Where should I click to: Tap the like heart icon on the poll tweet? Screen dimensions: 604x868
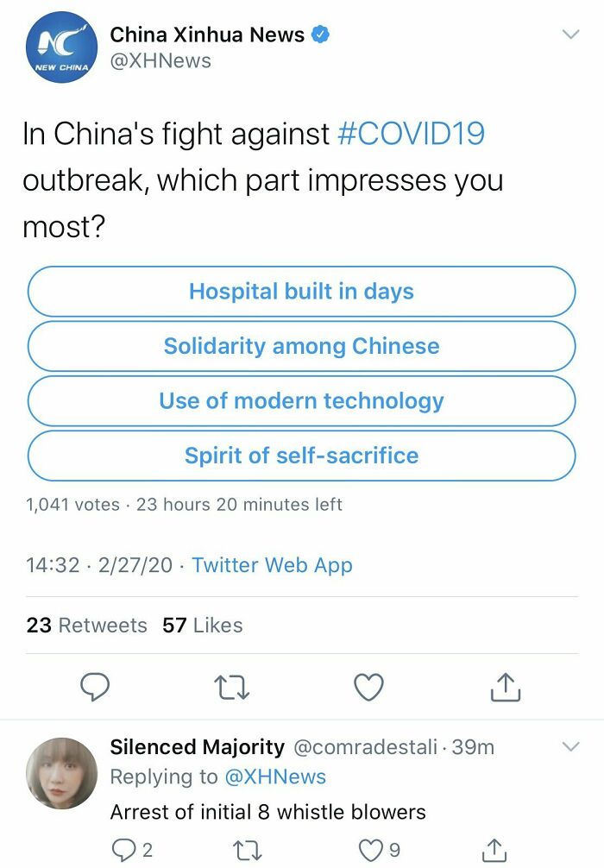pos(368,687)
